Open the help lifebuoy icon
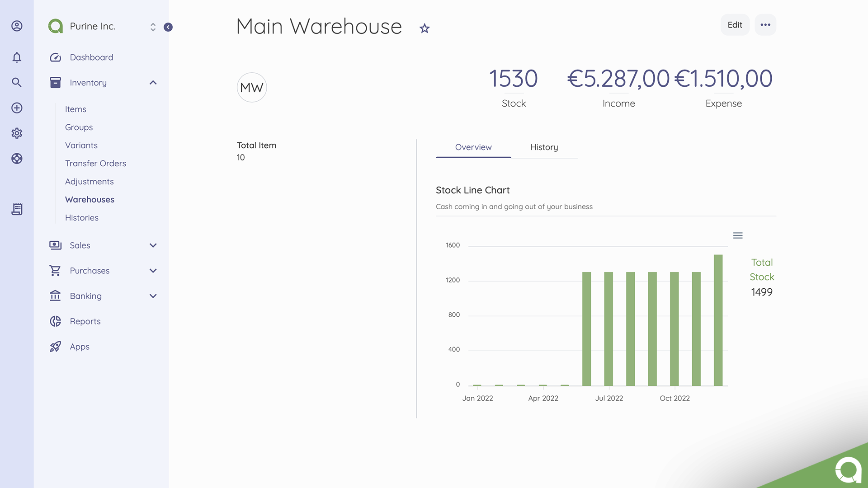 tap(17, 159)
